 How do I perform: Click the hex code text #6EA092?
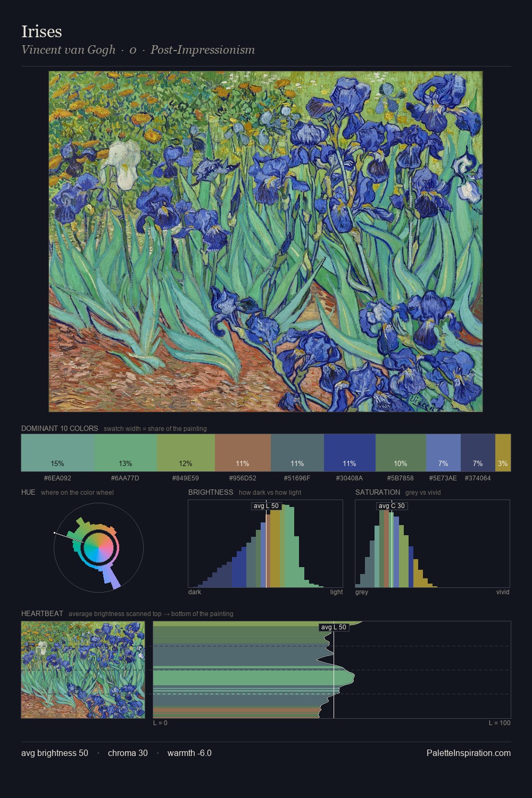[x=57, y=478]
